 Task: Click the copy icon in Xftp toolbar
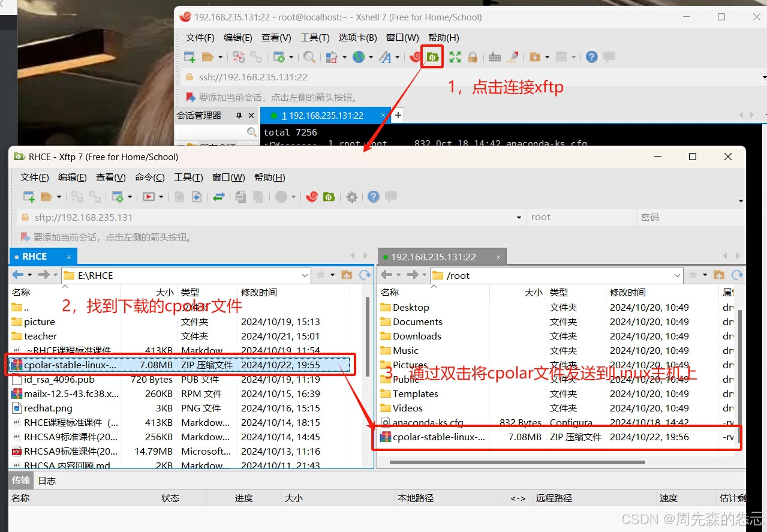pyautogui.click(x=240, y=197)
